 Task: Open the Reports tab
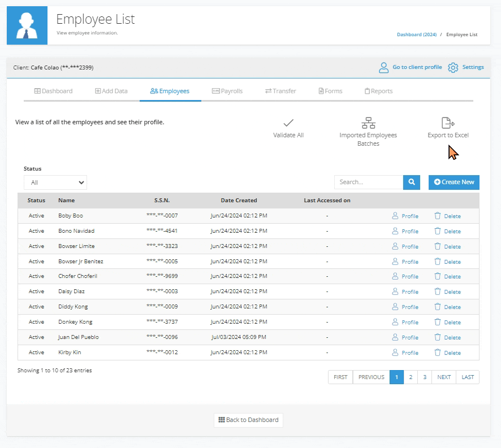[x=379, y=91]
